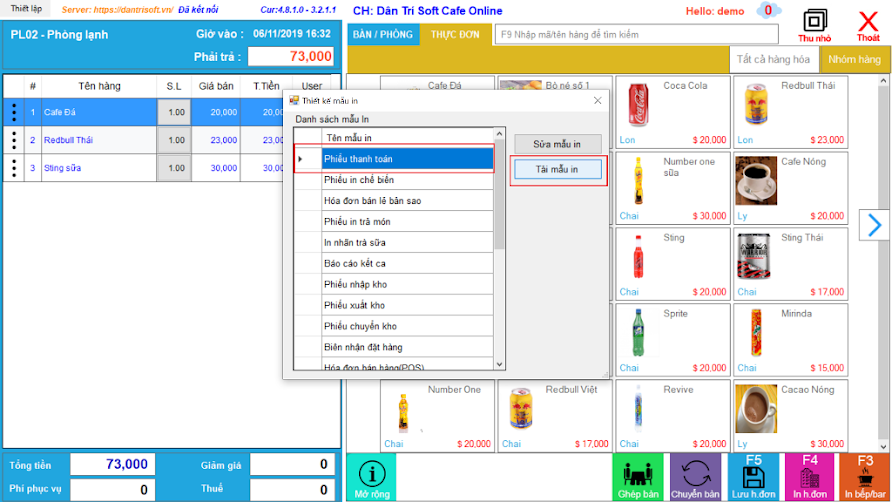
Task: Open options dots for Cafe Đá row
Action: tap(14, 112)
